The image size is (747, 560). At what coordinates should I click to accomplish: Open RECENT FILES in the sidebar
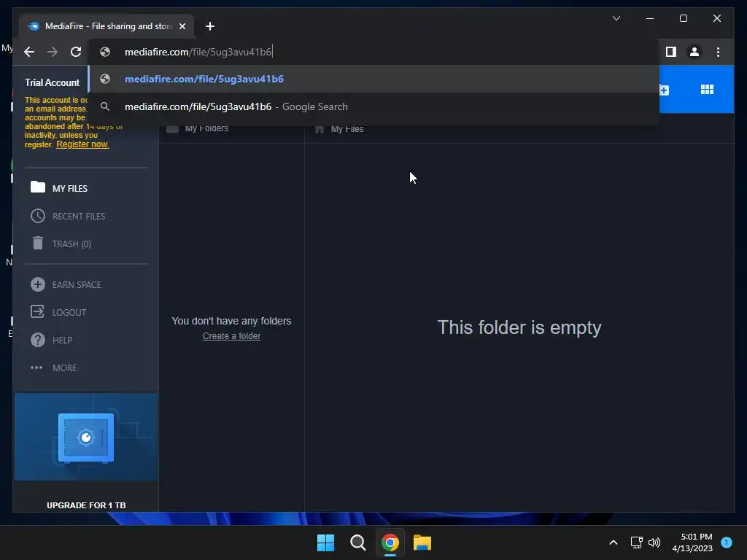(x=79, y=216)
